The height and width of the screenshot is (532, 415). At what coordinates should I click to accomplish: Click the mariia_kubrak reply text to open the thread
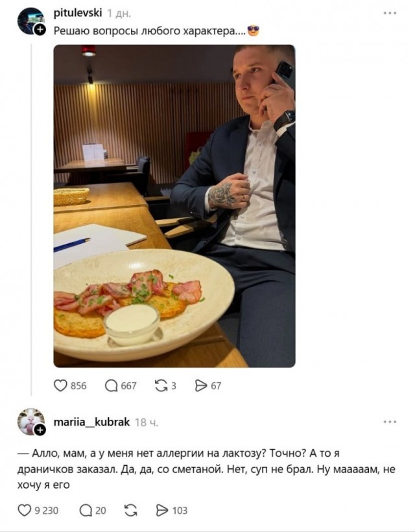pos(206,469)
